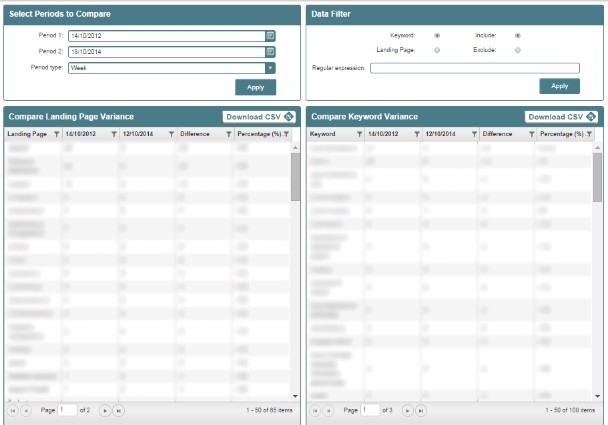
Task: Open the Period 1 calendar picker
Action: (270, 36)
